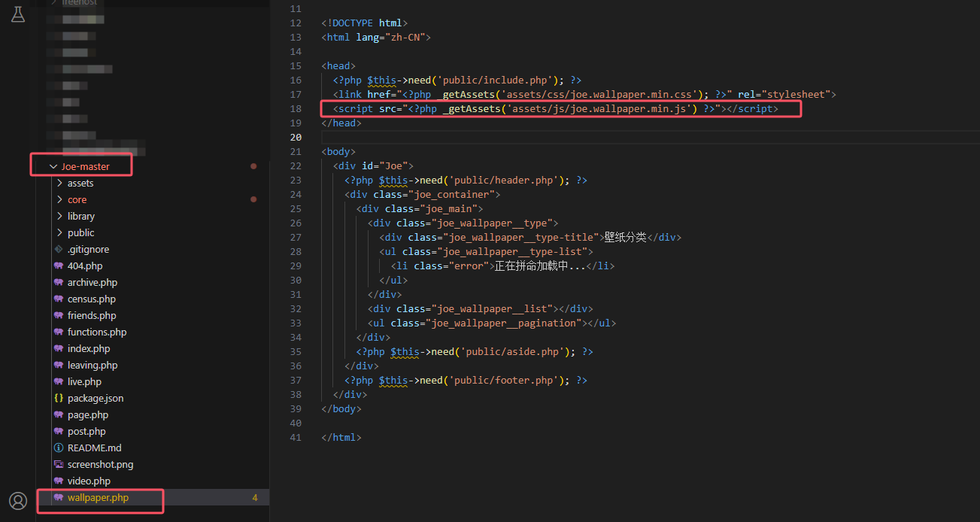Open page.php in the explorer
980x522 pixels.
pyautogui.click(x=88, y=414)
